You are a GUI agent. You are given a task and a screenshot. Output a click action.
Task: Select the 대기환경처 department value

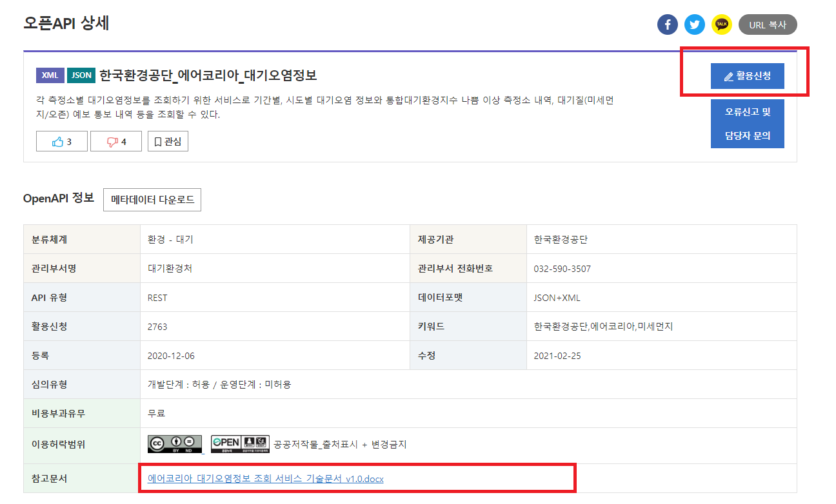point(170,269)
